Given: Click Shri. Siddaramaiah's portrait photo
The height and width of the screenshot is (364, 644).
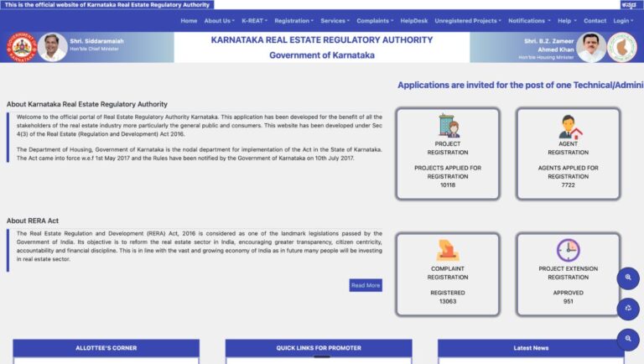Looking at the screenshot, I should (52, 47).
